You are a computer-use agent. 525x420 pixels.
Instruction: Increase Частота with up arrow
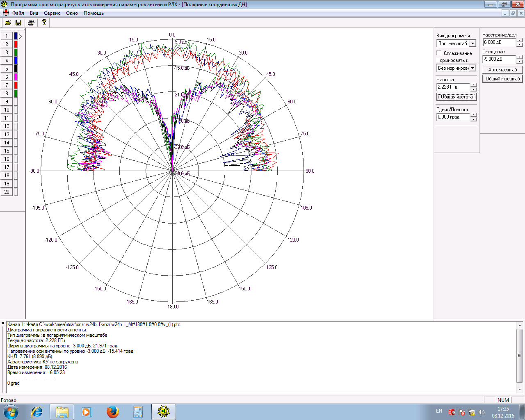click(x=474, y=85)
